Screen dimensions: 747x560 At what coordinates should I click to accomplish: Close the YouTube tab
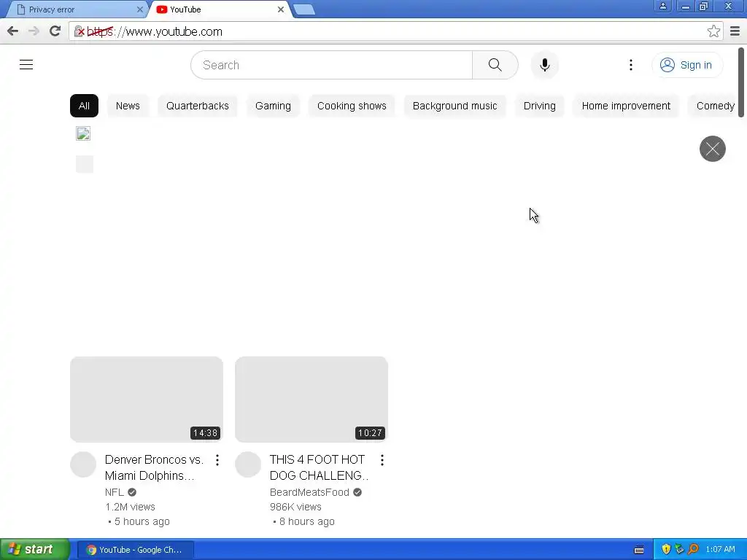pyautogui.click(x=281, y=9)
